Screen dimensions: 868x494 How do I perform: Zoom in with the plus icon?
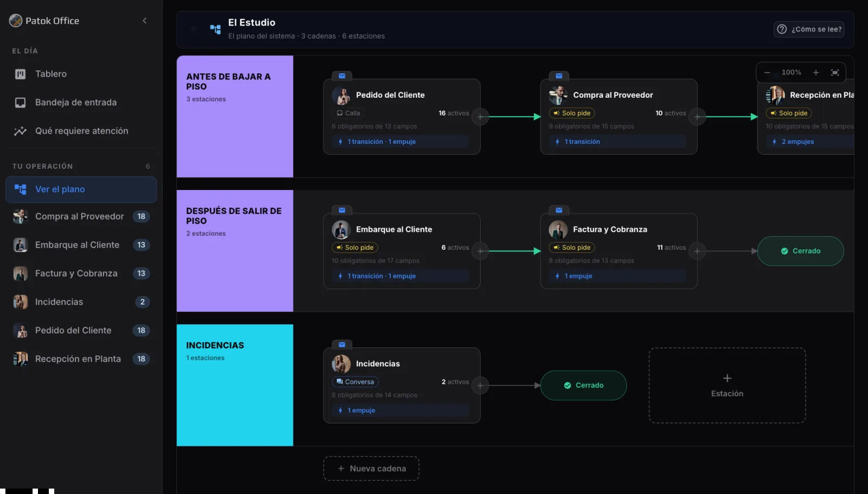(x=816, y=73)
